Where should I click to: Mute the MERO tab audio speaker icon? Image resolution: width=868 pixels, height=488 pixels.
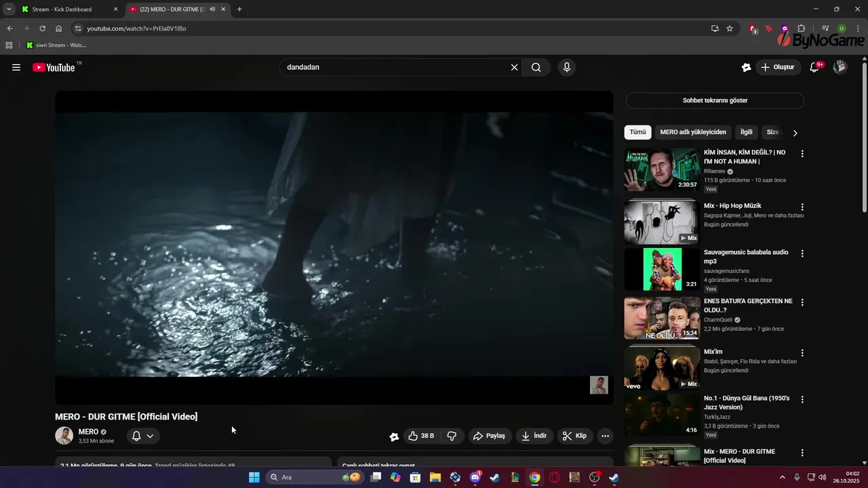point(212,9)
